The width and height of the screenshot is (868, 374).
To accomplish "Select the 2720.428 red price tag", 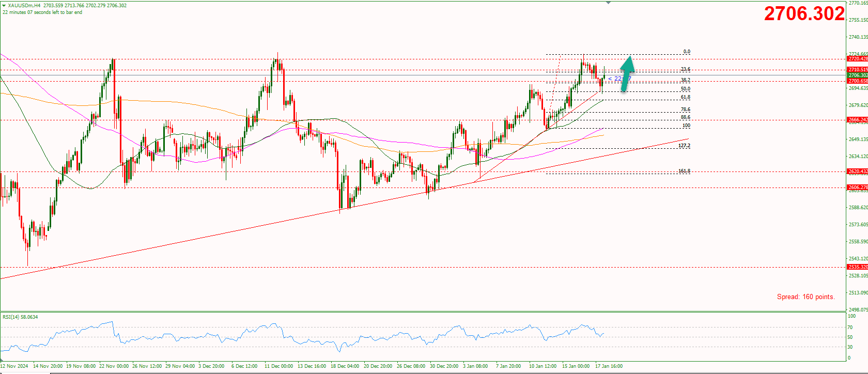I will tap(858, 59).
